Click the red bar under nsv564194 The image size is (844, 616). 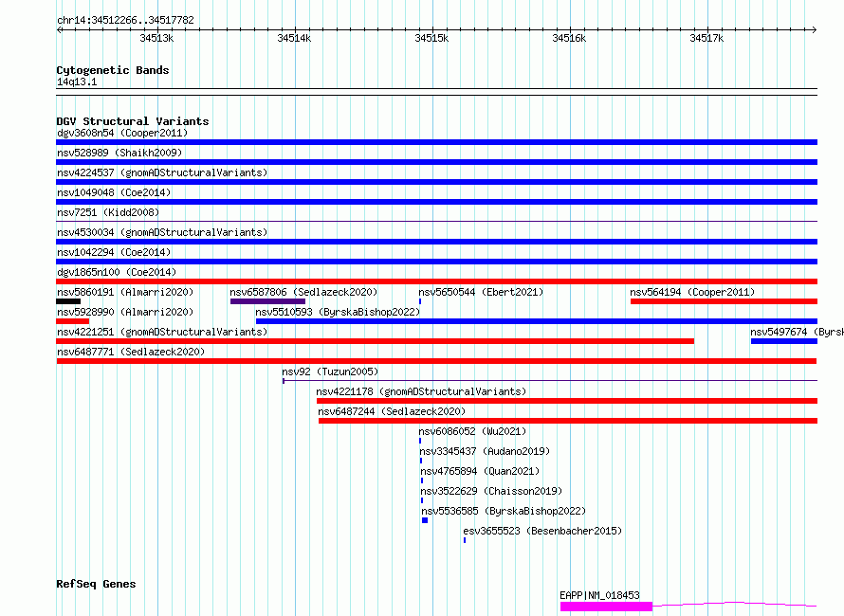[724, 301]
